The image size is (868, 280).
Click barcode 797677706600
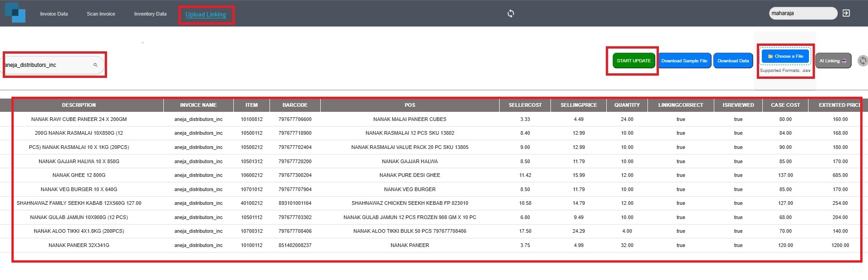tap(295, 119)
